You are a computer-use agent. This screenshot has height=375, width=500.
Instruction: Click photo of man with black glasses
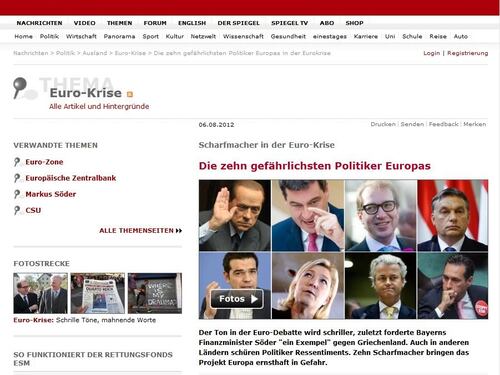(381, 215)
